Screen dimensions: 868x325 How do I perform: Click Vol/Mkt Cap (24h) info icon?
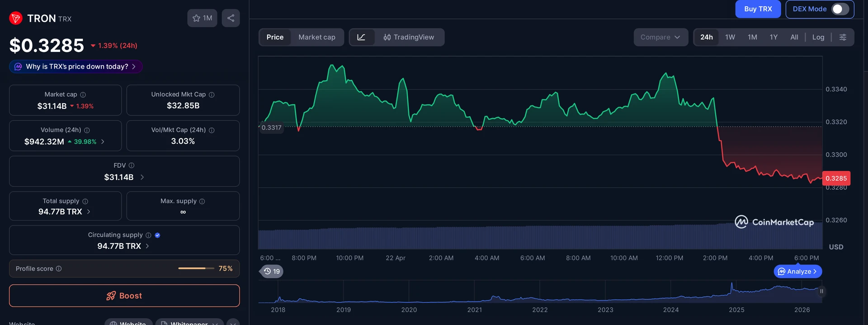point(212,130)
